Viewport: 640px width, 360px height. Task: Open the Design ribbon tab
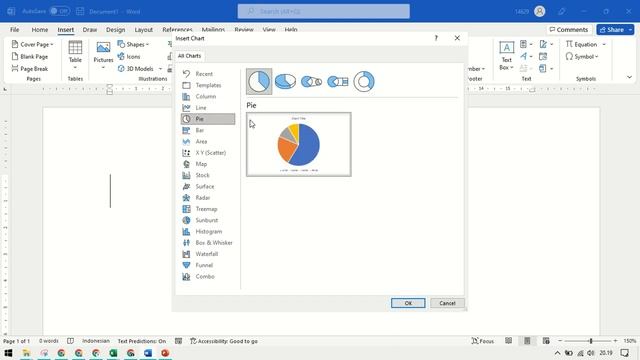pos(116,30)
